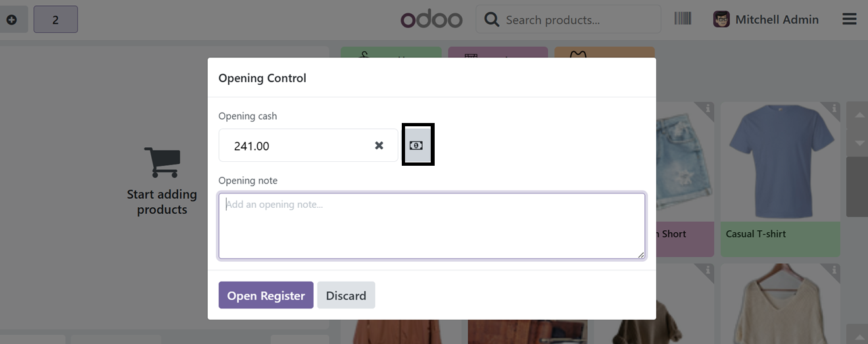
Task: Click the barcode scanner icon
Action: 683,19
